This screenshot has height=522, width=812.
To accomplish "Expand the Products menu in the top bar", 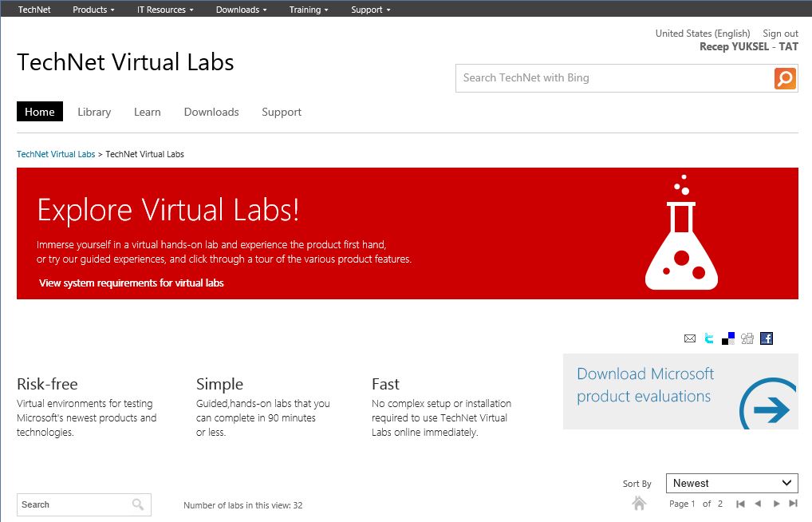I will pyautogui.click(x=93, y=10).
